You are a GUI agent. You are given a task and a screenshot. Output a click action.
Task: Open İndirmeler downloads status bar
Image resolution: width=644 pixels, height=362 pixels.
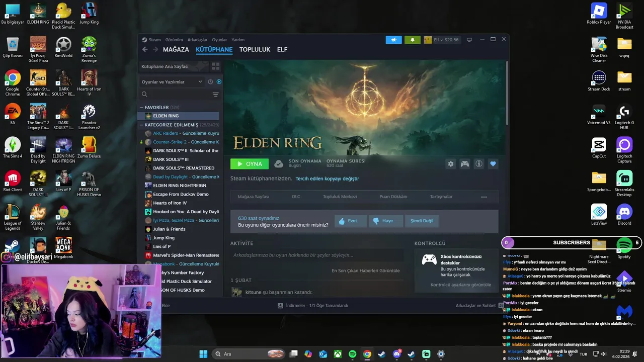click(312, 306)
